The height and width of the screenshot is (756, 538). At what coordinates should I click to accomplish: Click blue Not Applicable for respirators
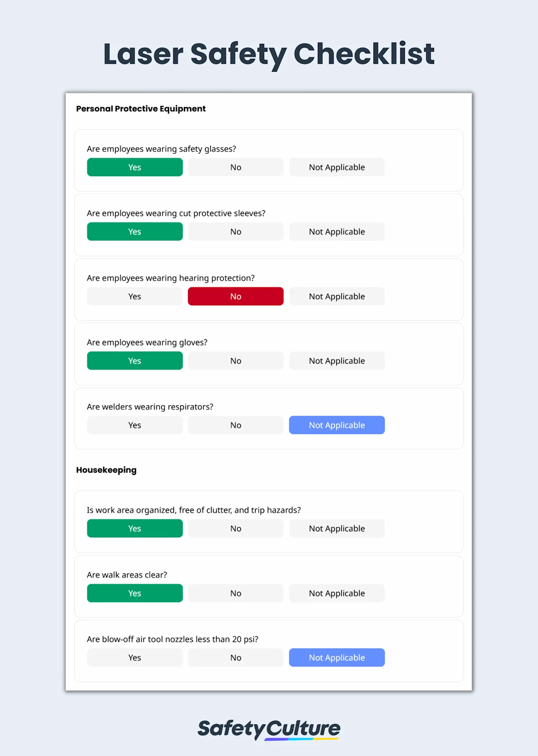click(x=337, y=425)
